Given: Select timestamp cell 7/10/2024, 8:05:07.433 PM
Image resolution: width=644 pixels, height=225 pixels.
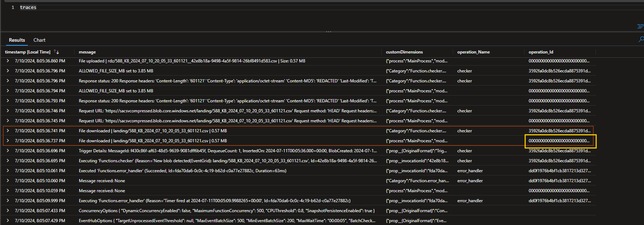Looking at the screenshot, I should (40, 211).
